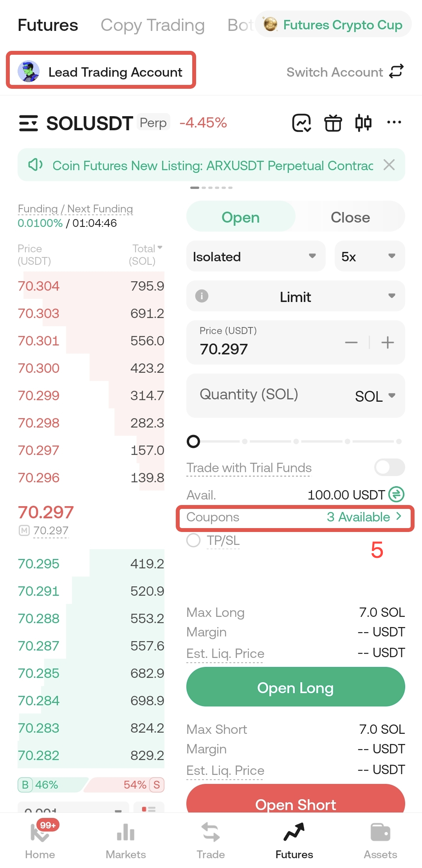Tap the Switch Account arrows icon
Image resolution: width=422 pixels, height=868 pixels.
(x=396, y=72)
